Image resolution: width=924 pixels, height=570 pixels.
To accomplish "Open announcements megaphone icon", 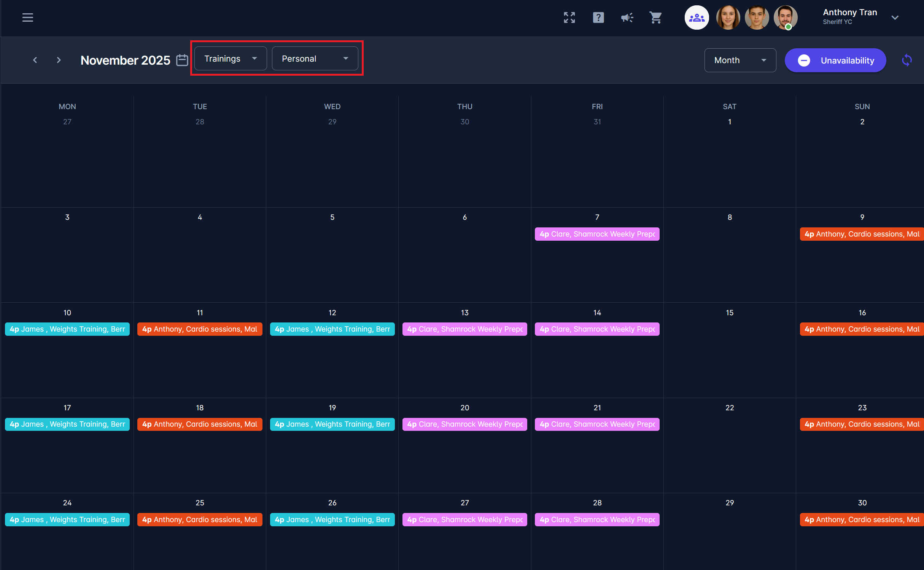I will point(627,17).
